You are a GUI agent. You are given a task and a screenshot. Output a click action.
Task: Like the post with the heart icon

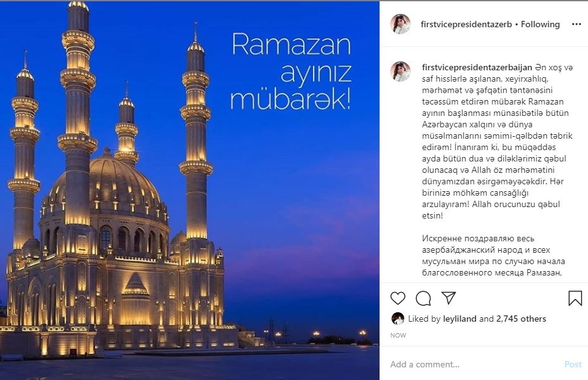point(398,298)
